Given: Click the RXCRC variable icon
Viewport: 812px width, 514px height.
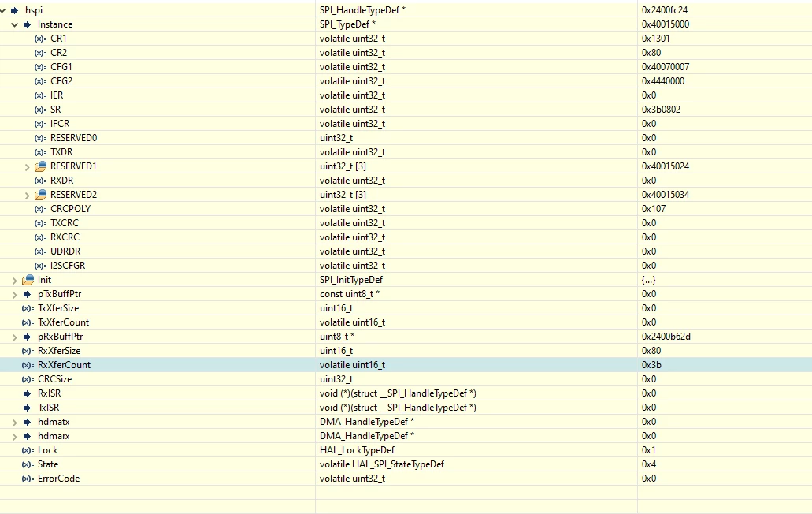Looking at the screenshot, I should (x=40, y=237).
